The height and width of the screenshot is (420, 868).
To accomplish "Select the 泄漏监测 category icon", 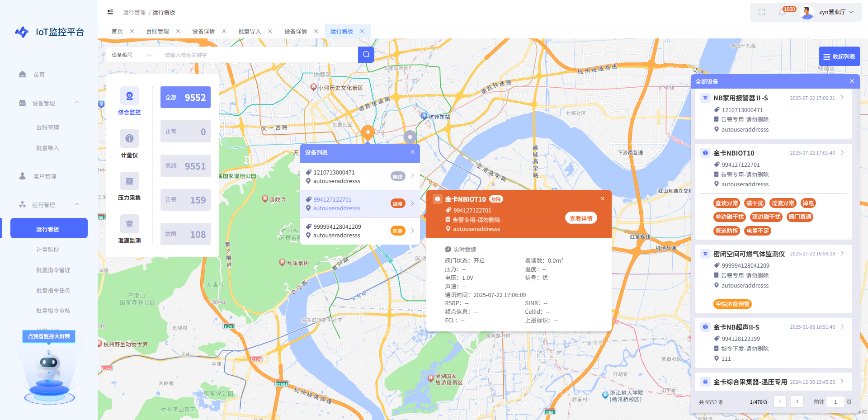I will [x=129, y=224].
